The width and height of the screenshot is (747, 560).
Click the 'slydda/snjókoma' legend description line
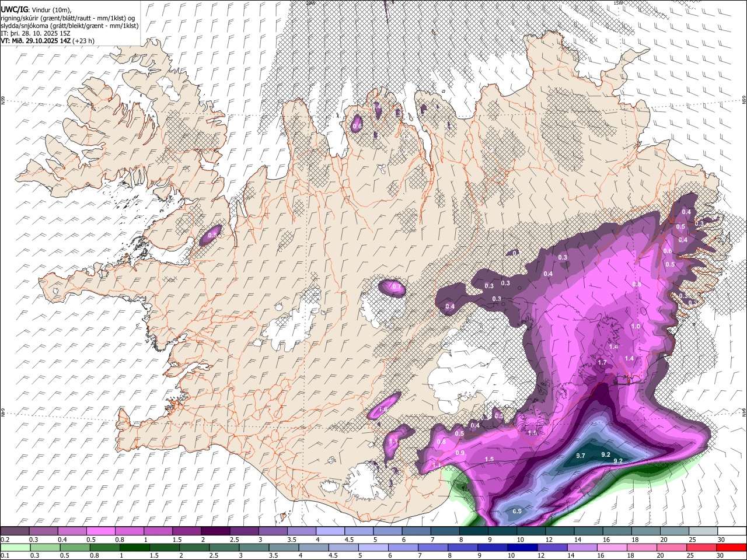point(69,26)
